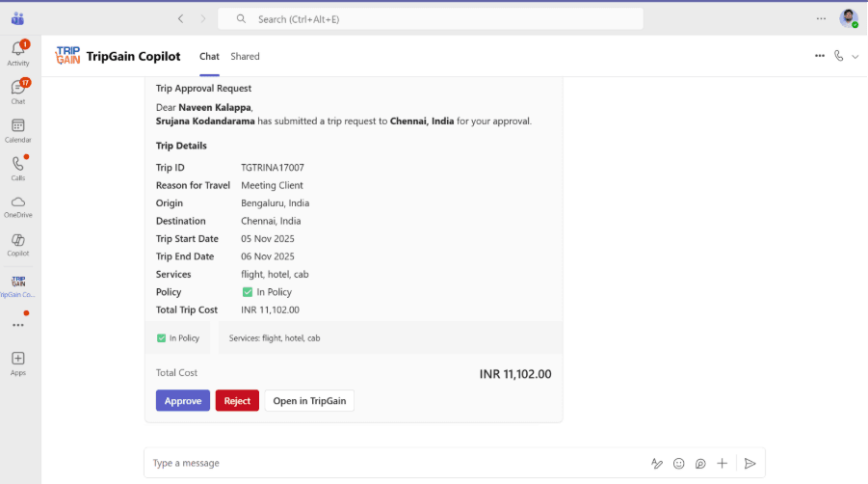Go to the Calendar app
This screenshot has width=868, height=484.
(x=18, y=129)
